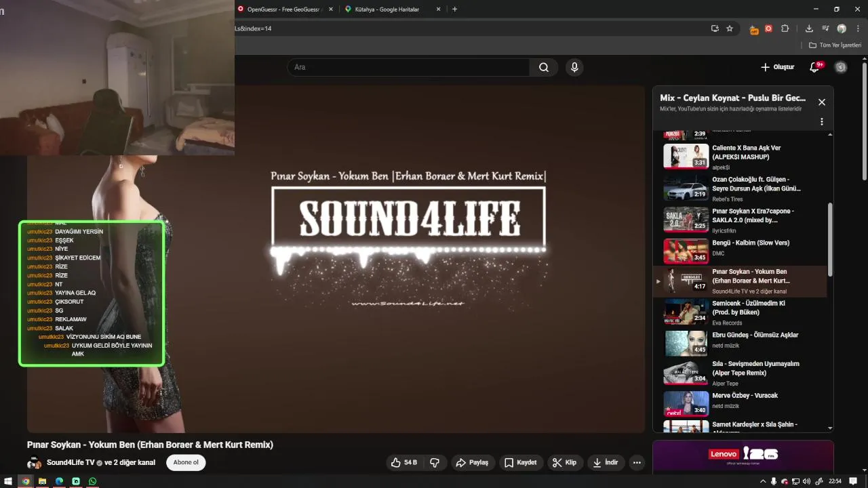Click the İndir download button
The width and height of the screenshot is (868, 488).
tap(606, 462)
